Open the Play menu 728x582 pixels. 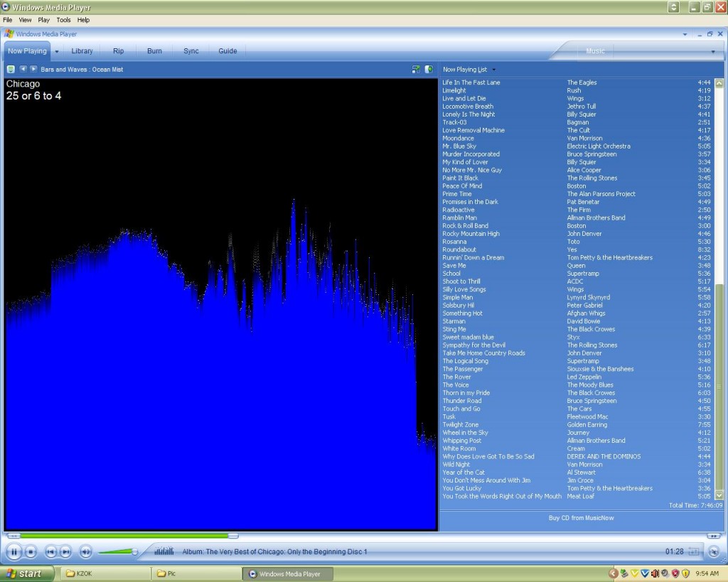[43, 20]
